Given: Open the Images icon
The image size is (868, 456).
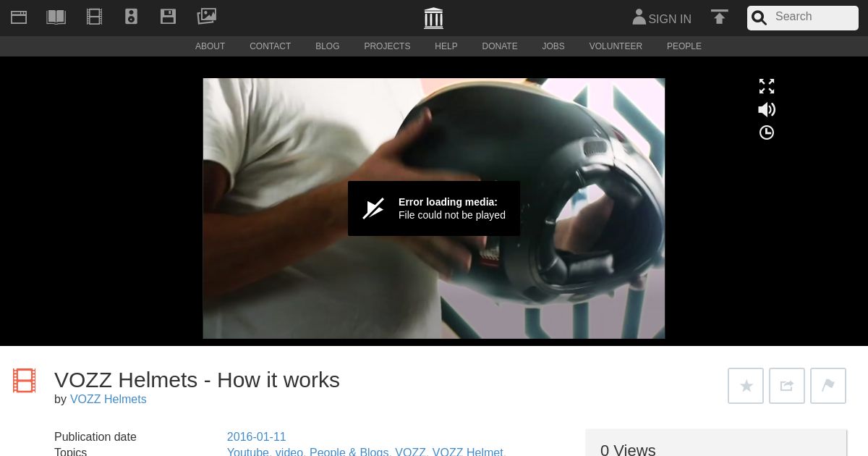Looking at the screenshot, I should click(207, 16).
